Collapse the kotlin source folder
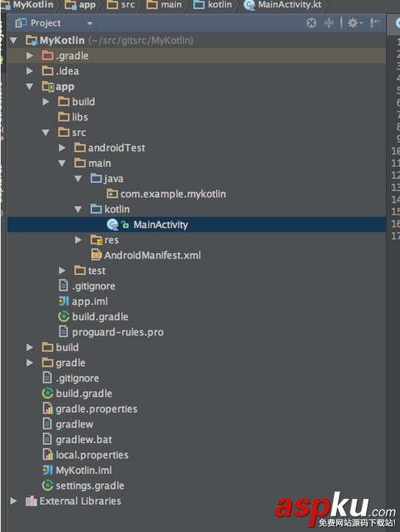The height and width of the screenshot is (532, 400). [x=78, y=209]
